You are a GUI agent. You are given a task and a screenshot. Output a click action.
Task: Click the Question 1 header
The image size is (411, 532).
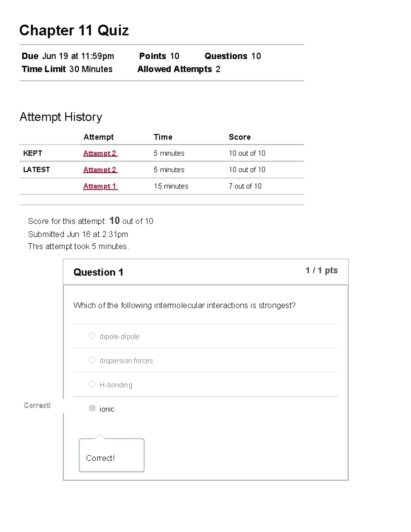coord(98,272)
